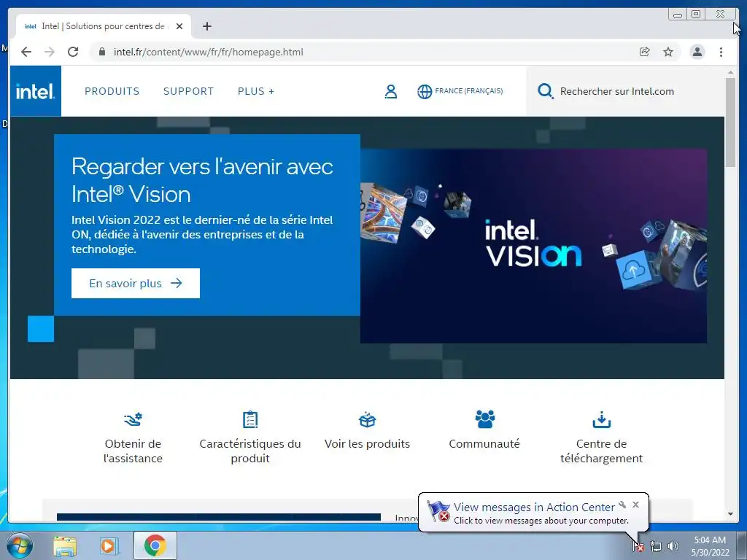Open the PRODUITS menu
The image size is (747, 560).
coord(112,91)
